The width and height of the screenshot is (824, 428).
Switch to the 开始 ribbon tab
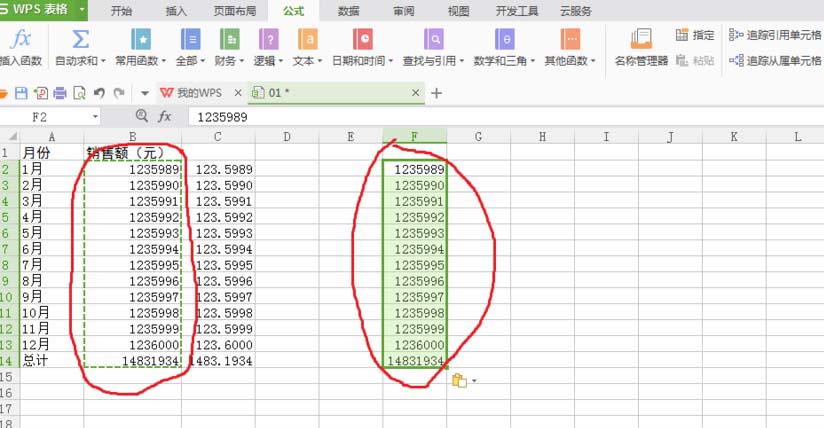pyautogui.click(x=121, y=11)
